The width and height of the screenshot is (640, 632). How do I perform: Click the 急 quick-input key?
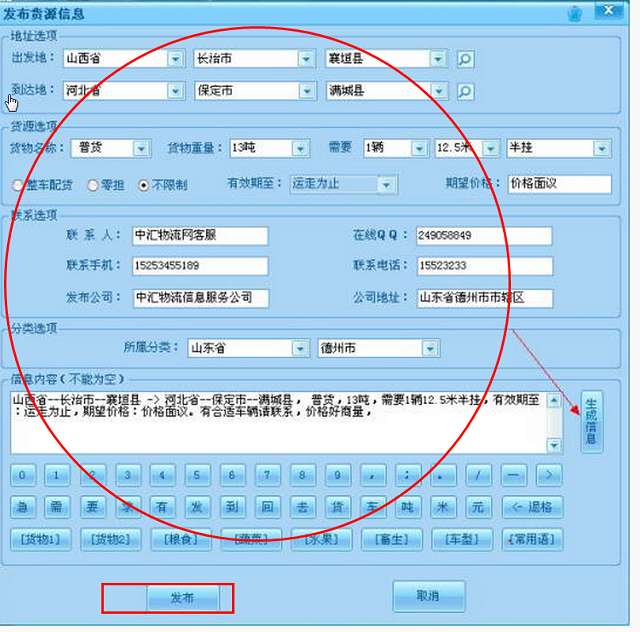(22, 507)
